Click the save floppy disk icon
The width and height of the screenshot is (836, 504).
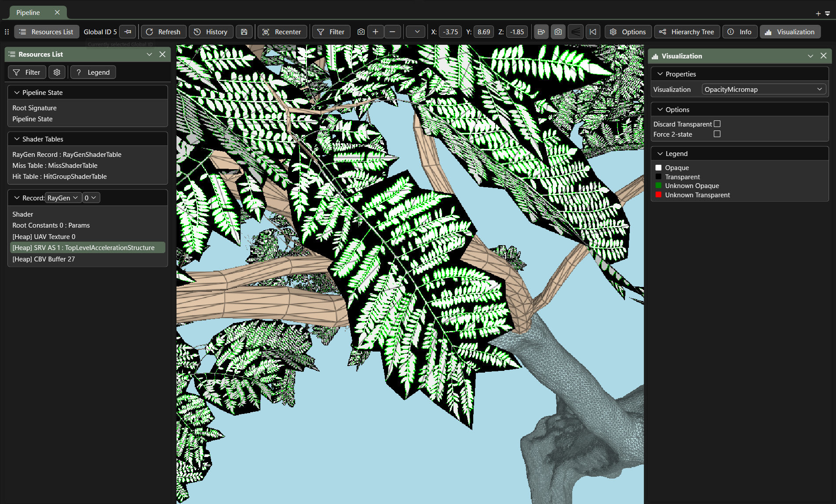(x=244, y=32)
